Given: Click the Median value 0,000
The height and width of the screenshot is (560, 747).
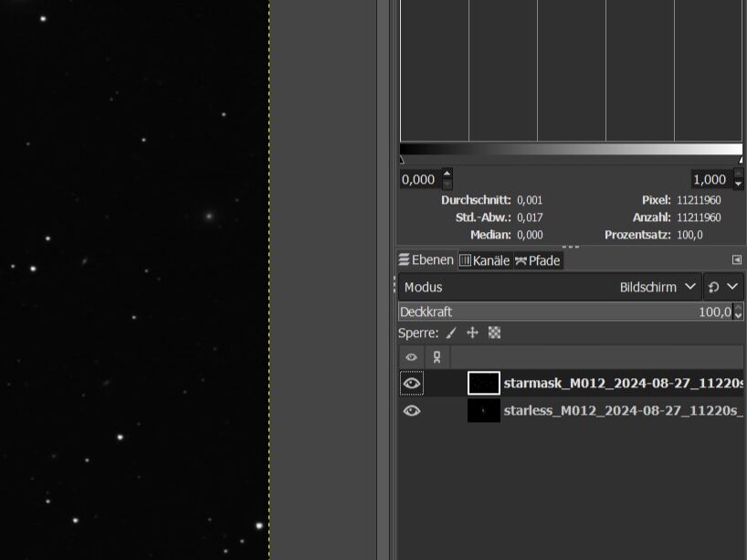Looking at the screenshot, I should [530, 235].
